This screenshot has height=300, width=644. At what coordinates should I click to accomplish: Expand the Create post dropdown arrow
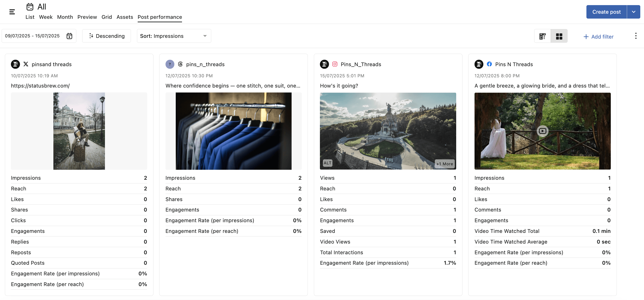pyautogui.click(x=633, y=12)
